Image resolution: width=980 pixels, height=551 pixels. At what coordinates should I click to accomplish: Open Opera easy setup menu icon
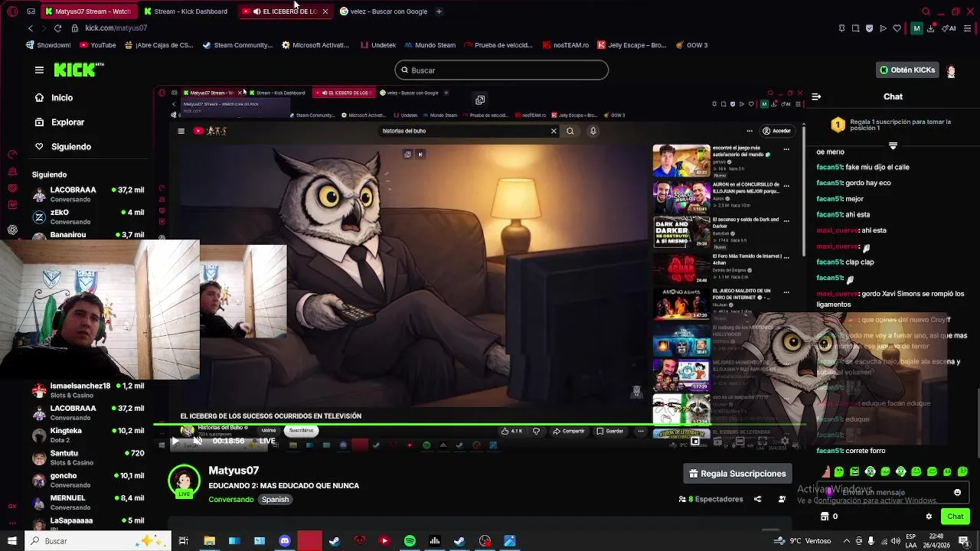click(969, 28)
